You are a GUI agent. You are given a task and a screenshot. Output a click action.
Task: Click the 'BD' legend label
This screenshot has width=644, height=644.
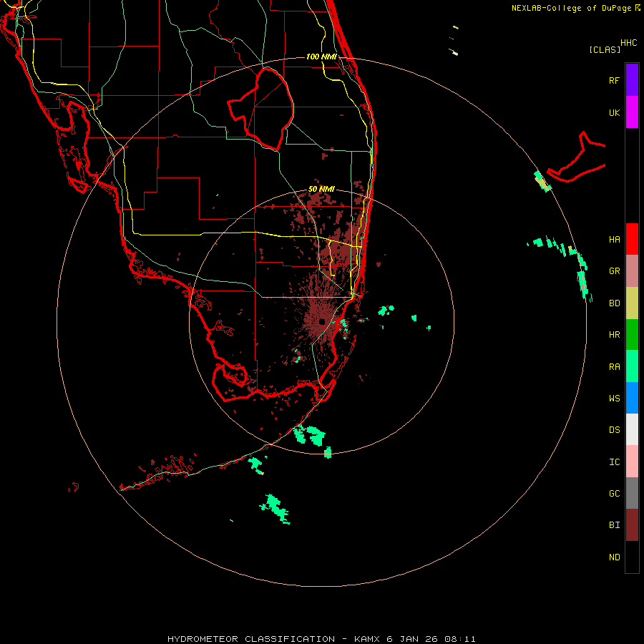(614, 303)
